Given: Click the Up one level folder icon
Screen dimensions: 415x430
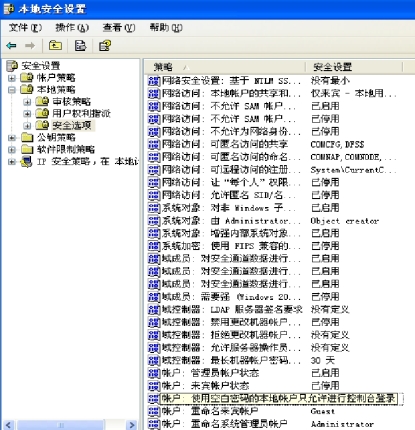Looking at the screenshot, I should point(55,45).
